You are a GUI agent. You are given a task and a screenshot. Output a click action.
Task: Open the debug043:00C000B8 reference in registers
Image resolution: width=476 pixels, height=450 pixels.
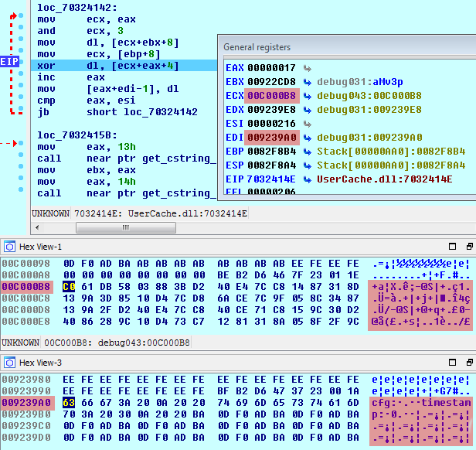(x=369, y=96)
